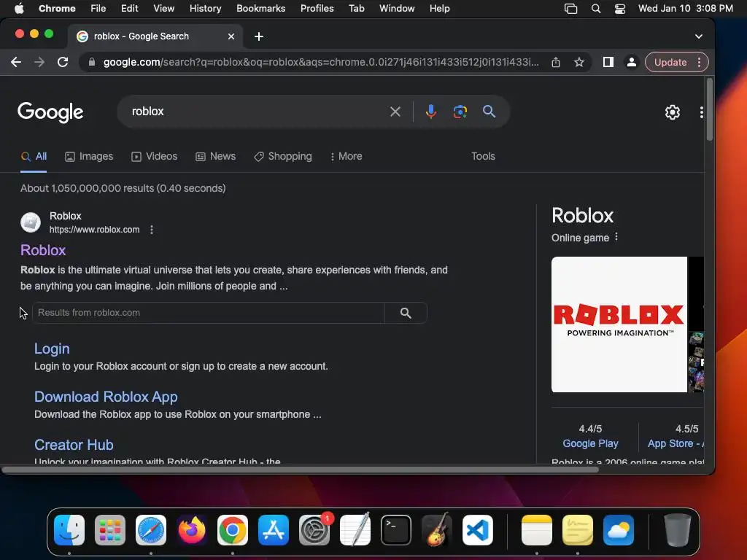The width and height of the screenshot is (747, 560).
Task: Close the roblox Google Search tab
Action: (x=231, y=36)
